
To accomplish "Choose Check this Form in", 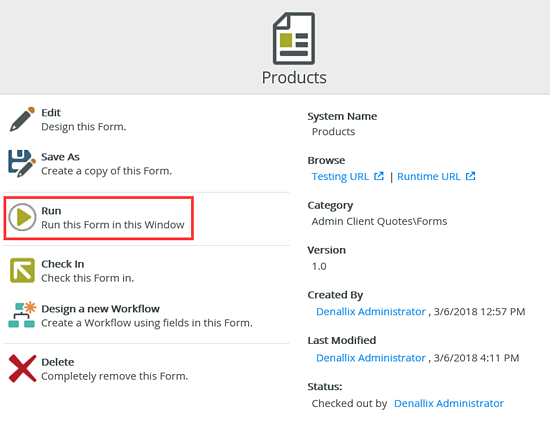I will tap(87, 278).
